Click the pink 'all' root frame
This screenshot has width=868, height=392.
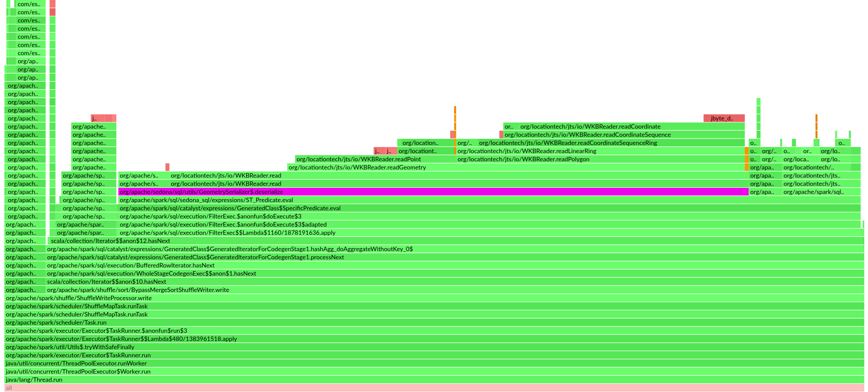pos(434,388)
